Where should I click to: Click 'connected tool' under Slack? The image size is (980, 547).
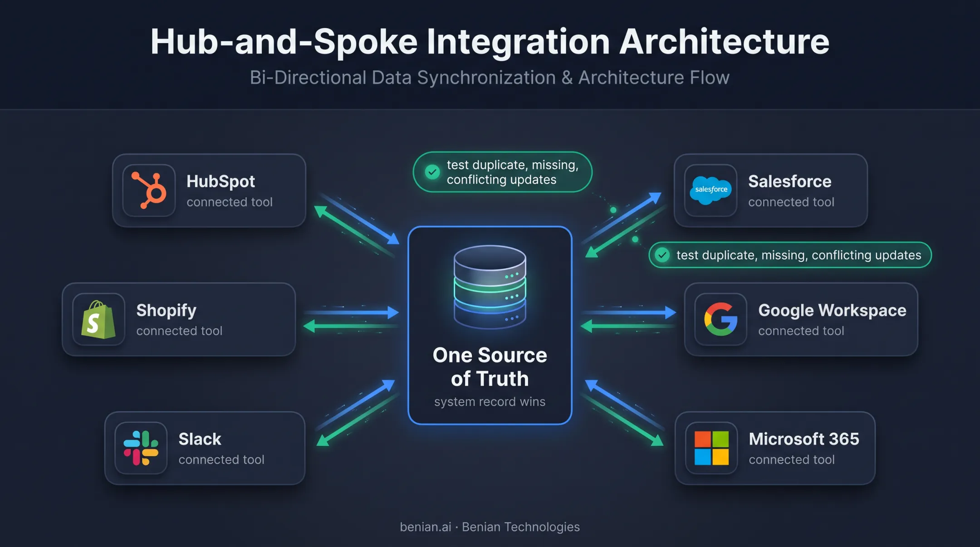tap(221, 460)
